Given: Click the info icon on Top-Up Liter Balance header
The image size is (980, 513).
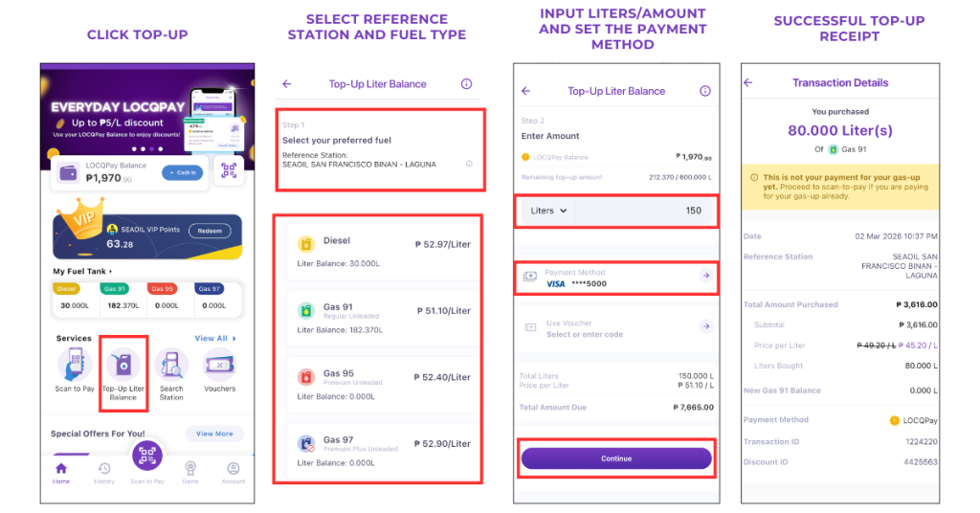Looking at the screenshot, I should (x=466, y=84).
